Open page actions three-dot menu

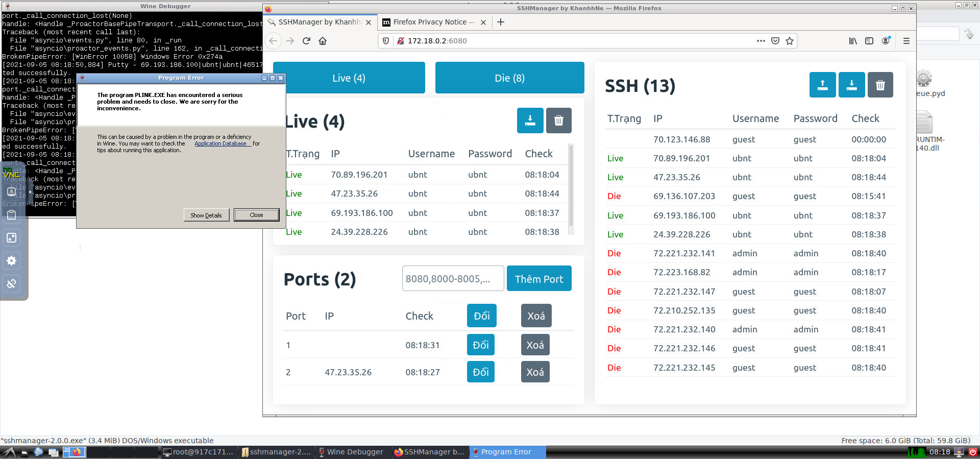pos(761,41)
